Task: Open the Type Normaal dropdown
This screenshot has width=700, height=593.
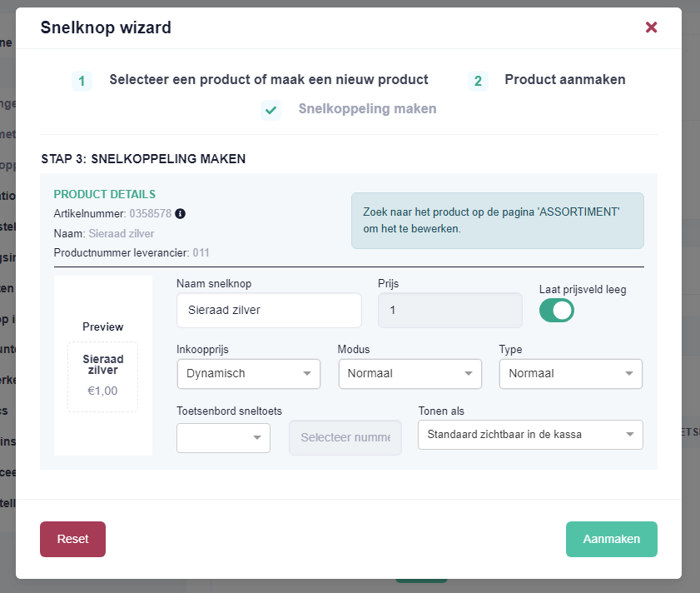Action: pos(570,374)
